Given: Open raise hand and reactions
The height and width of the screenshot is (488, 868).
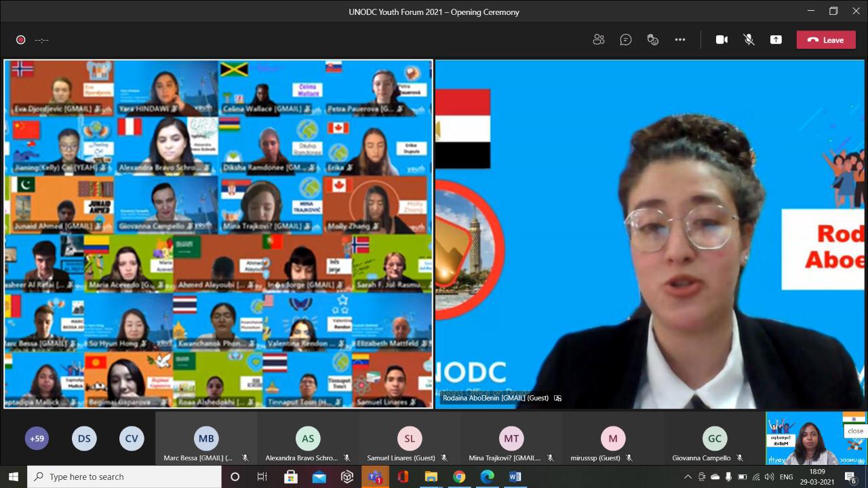Looking at the screenshot, I should click(653, 40).
